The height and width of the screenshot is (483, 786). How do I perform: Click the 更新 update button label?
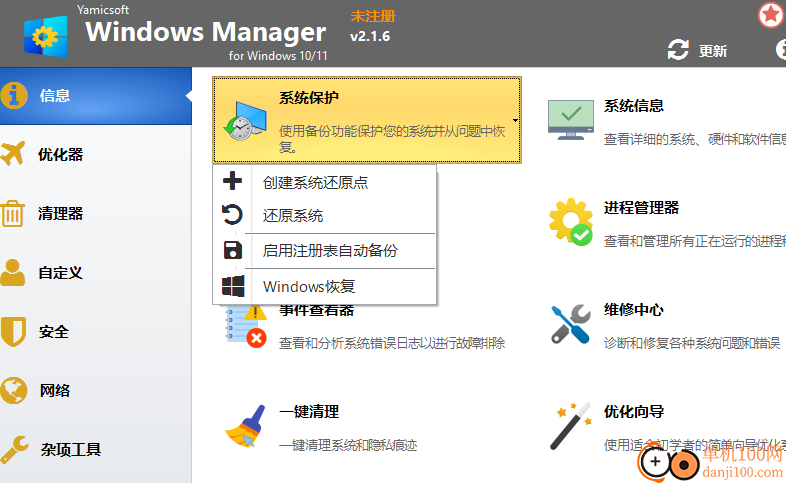(713, 51)
